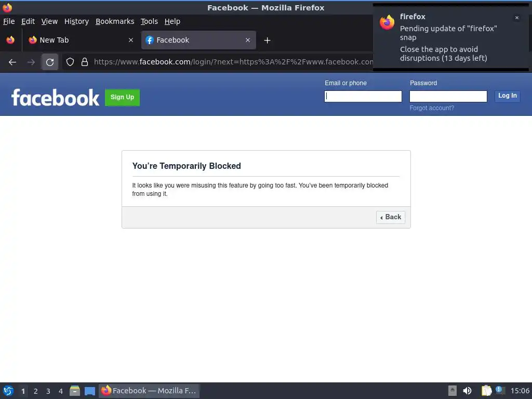The height and width of the screenshot is (399, 532).
Task: Click the You're Temporarily Blocked heading
Action: [187, 166]
